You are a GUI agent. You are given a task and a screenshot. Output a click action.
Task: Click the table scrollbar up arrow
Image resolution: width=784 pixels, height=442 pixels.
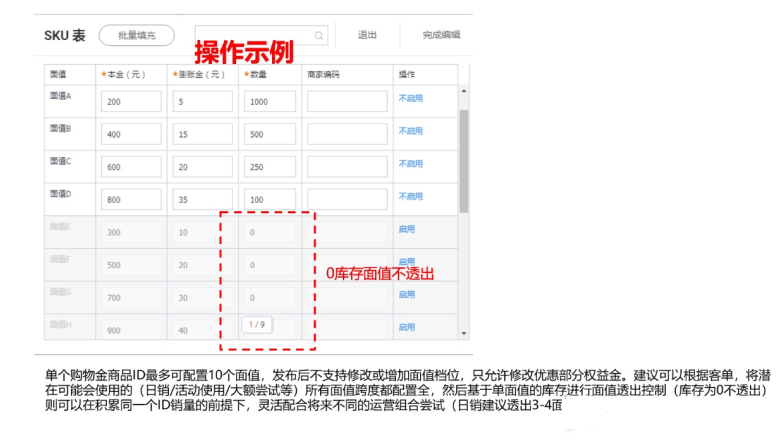point(464,91)
